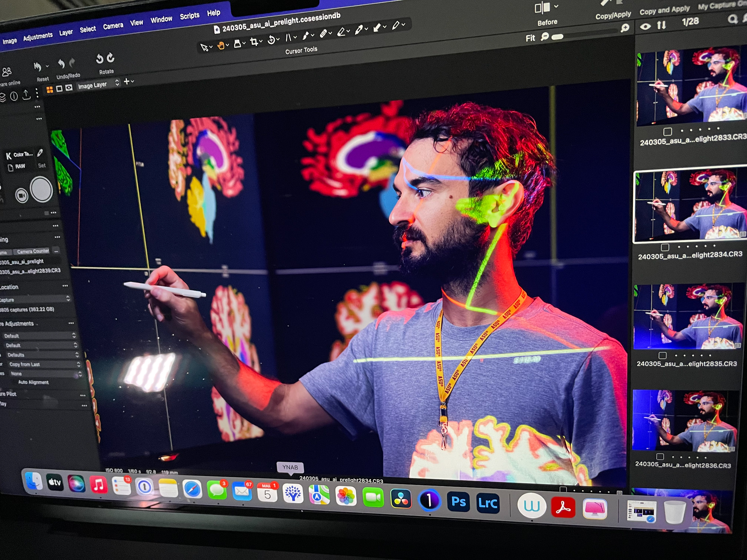Select the Keystone cursor tool
This screenshot has height=560, width=747.
288,38
